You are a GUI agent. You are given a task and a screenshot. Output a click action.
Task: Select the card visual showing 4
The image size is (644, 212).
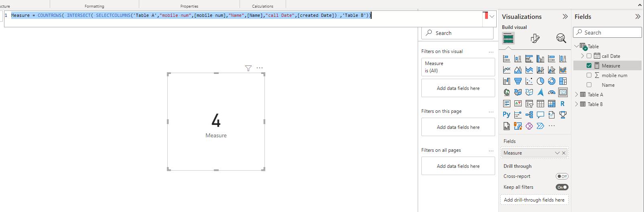coord(216,122)
